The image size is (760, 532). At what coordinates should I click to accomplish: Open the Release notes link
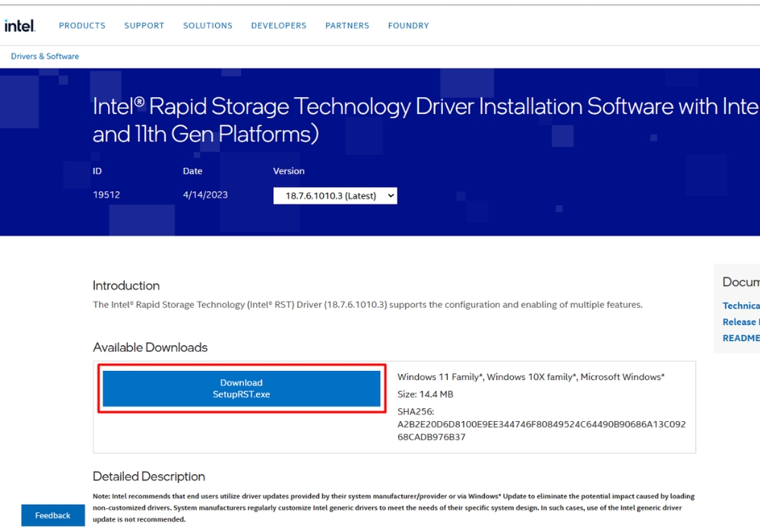(x=741, y=321)
